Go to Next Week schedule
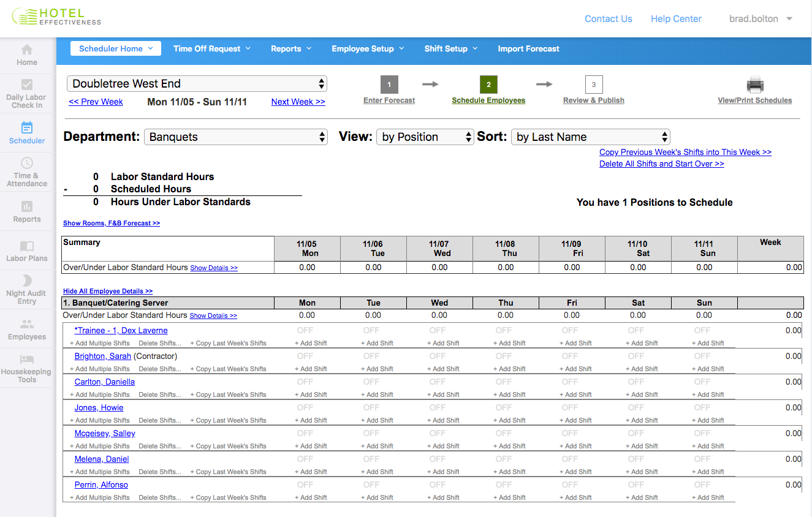 298,102
